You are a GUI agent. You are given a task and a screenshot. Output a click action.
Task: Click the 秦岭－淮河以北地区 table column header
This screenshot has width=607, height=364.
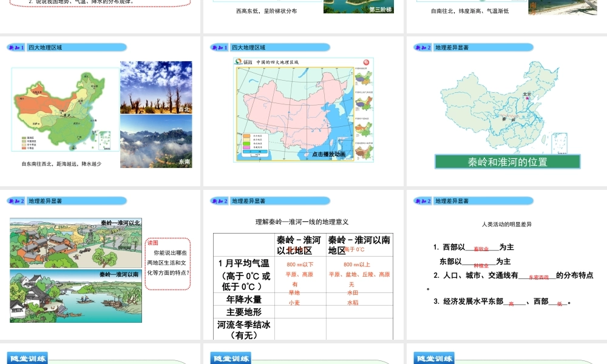click(299, 245)
